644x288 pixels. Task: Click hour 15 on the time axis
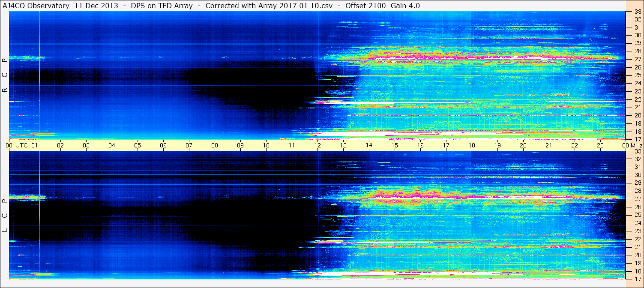point(395,145)
